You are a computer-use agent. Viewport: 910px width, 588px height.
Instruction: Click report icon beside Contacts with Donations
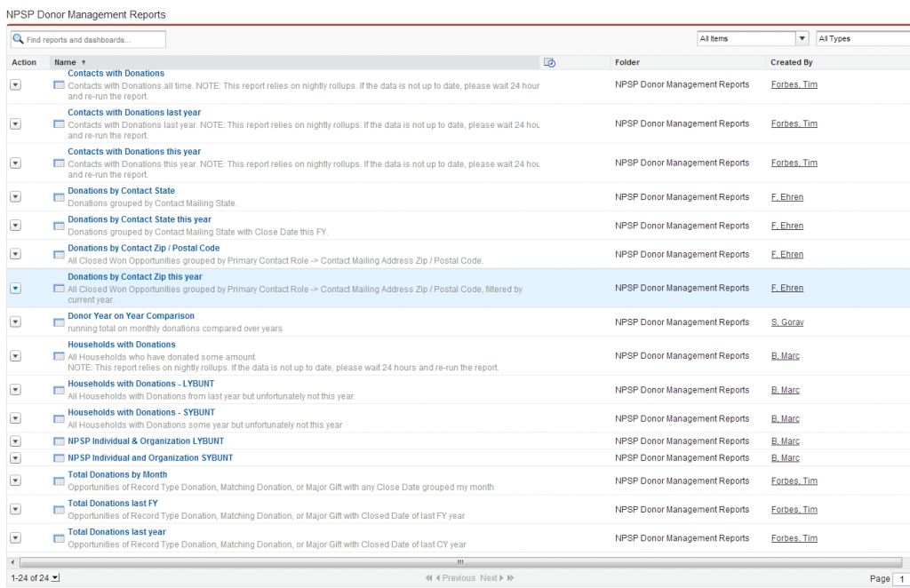coord(59,84)
